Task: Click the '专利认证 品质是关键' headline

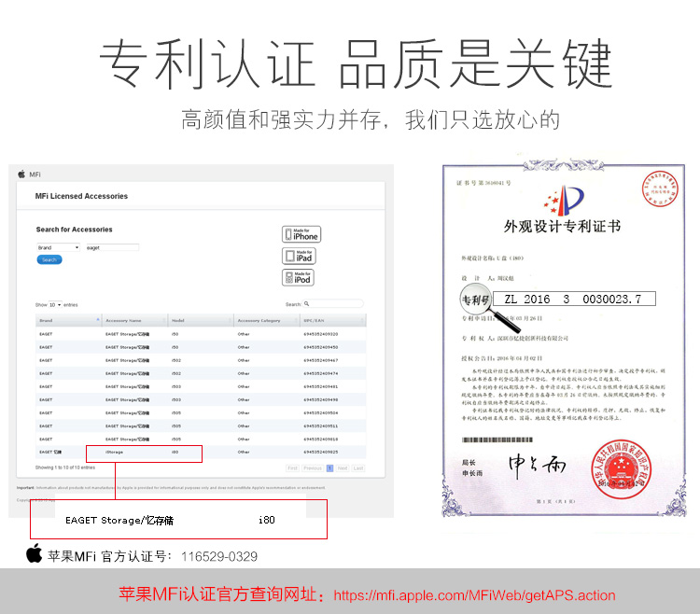Action: point(356,63)
